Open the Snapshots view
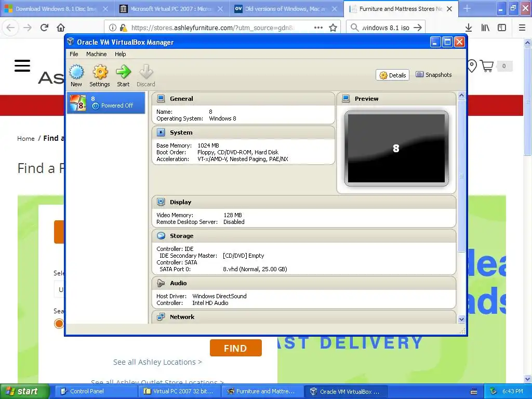Screen dimensions: 532x399 (434, 75)
